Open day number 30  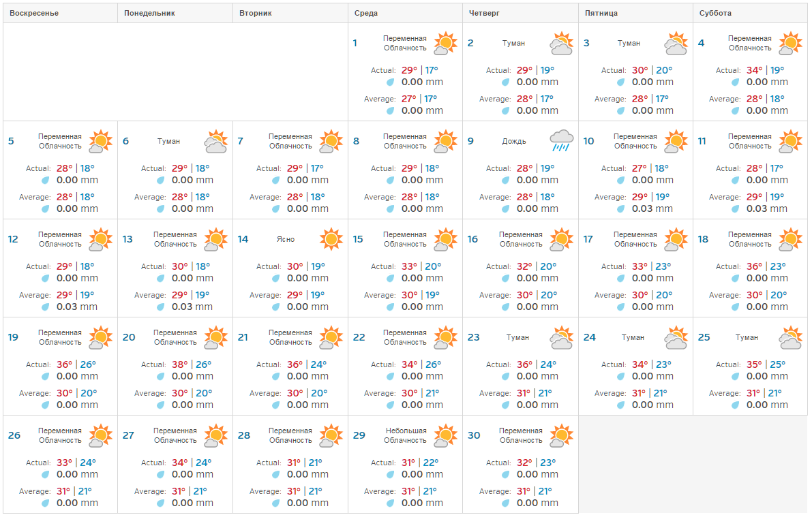click(473, 435)
